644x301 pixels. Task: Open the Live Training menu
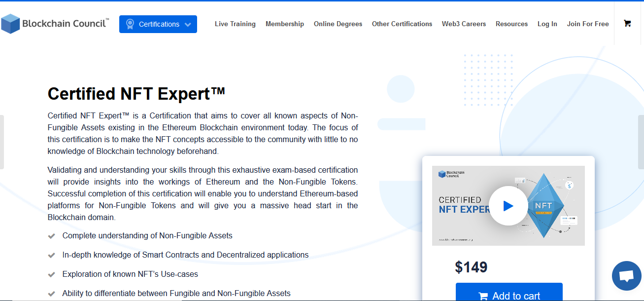pos(235,24)
